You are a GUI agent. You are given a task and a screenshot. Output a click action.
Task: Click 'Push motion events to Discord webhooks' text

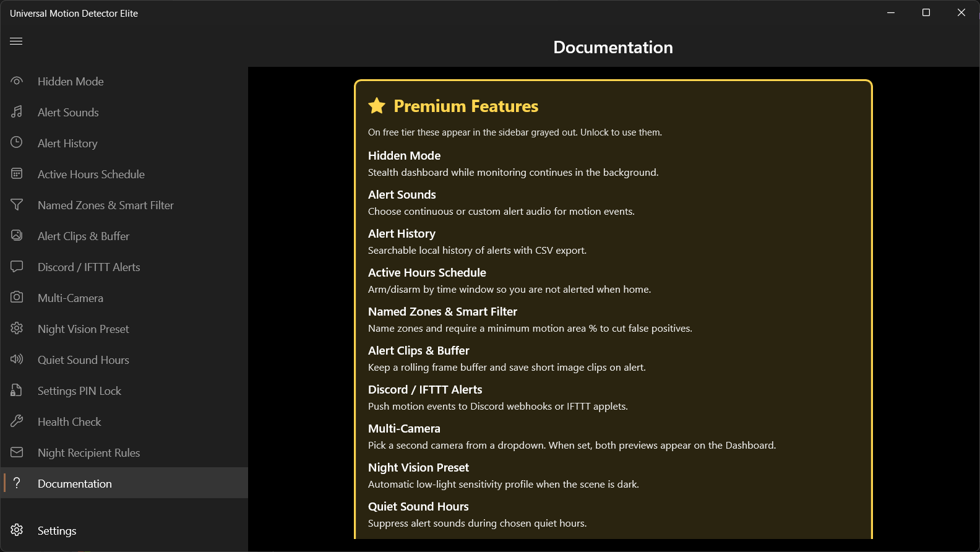[498, 407]
